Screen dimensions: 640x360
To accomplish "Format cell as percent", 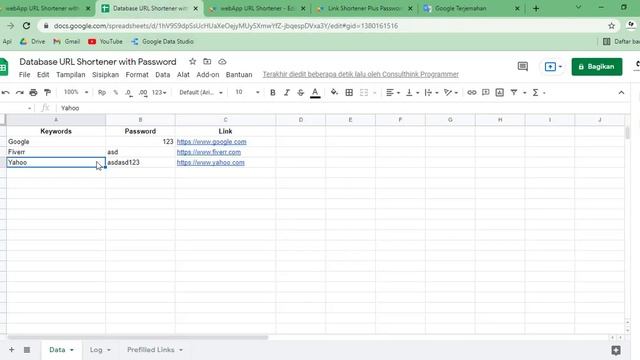I will [x=116, y=93].
